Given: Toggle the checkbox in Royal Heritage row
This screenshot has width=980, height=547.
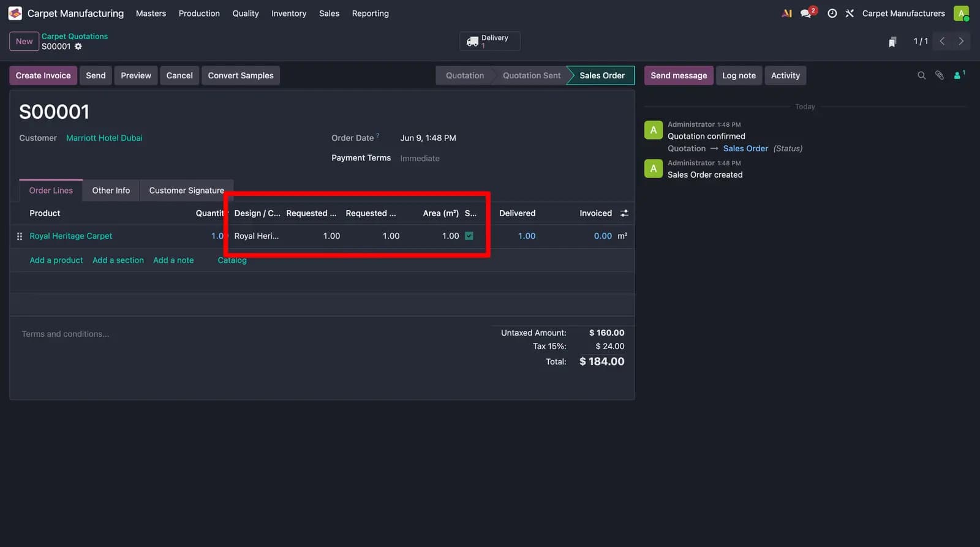Looking at the screenshot, I should [x=469, y=236].
